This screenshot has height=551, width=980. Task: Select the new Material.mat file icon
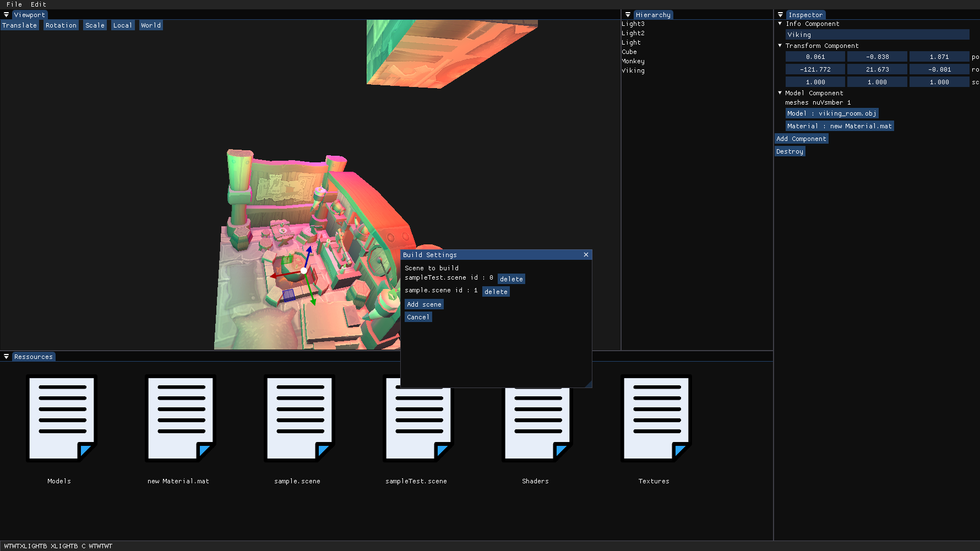[x=180, y=418]
